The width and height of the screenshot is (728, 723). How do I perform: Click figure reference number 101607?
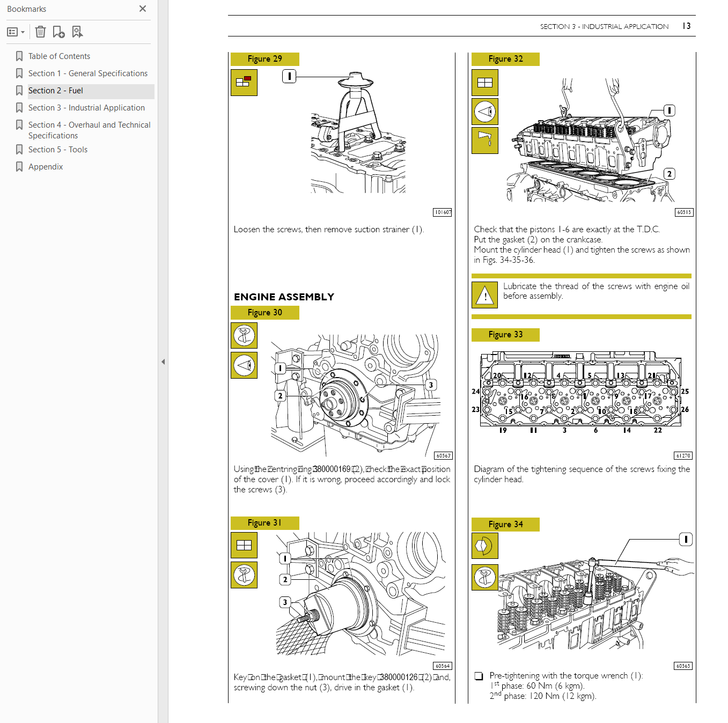(443, 212)
